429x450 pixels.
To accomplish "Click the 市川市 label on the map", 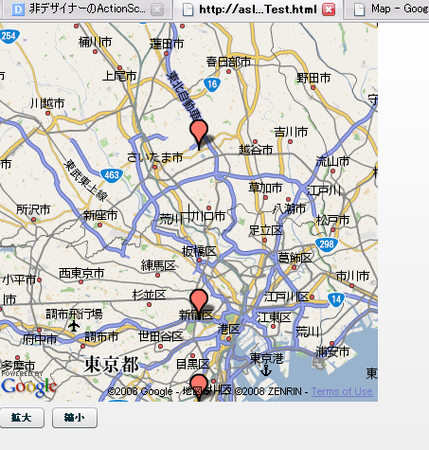I will pyautogui.click(x=352, y=276).
